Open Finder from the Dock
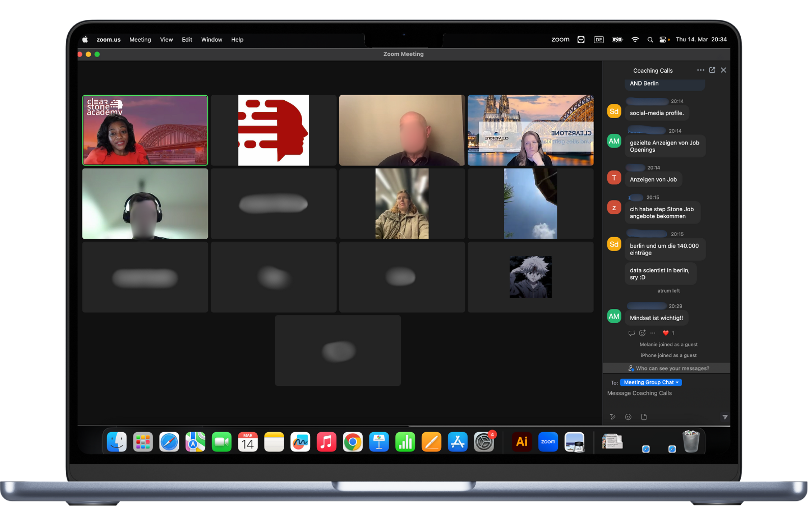Image resolution: width=812 pixels, height=509 pixels. (117, 442)
